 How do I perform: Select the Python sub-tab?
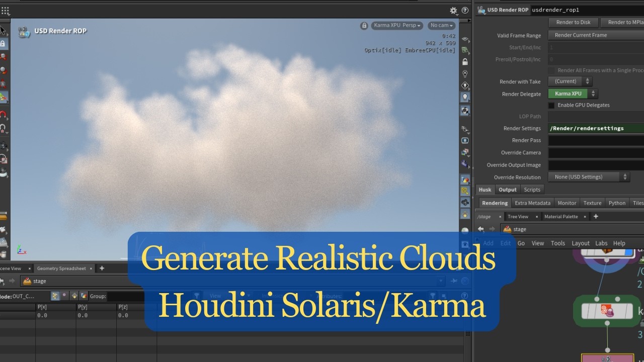(x=617, y=203)
